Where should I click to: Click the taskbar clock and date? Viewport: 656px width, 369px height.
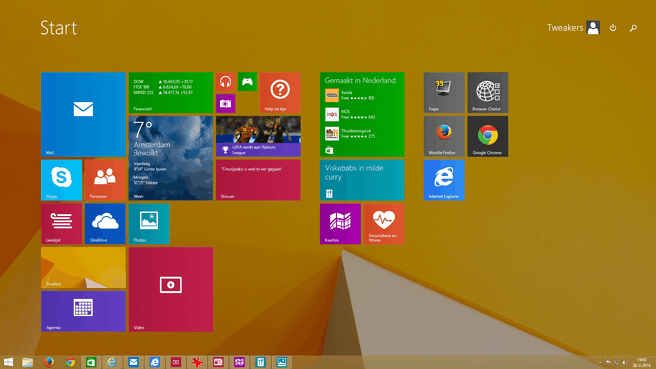(641, 362)
